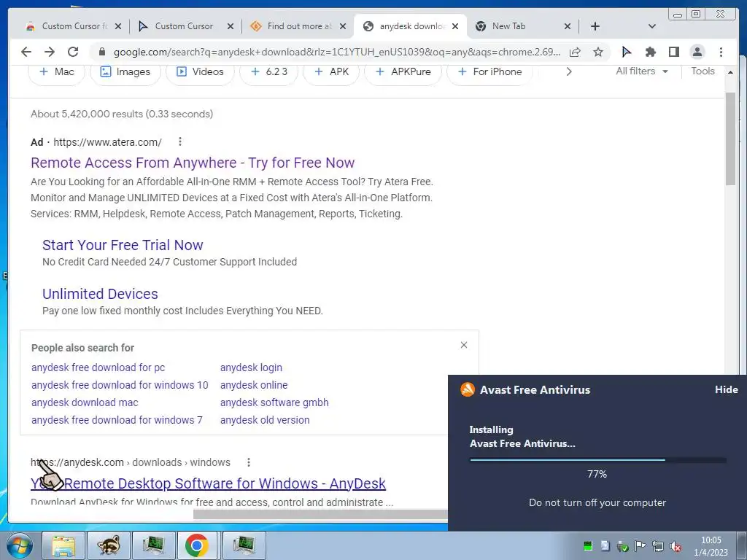Close the 'Custom Cursor for' first tab

[x=118, y=26]
